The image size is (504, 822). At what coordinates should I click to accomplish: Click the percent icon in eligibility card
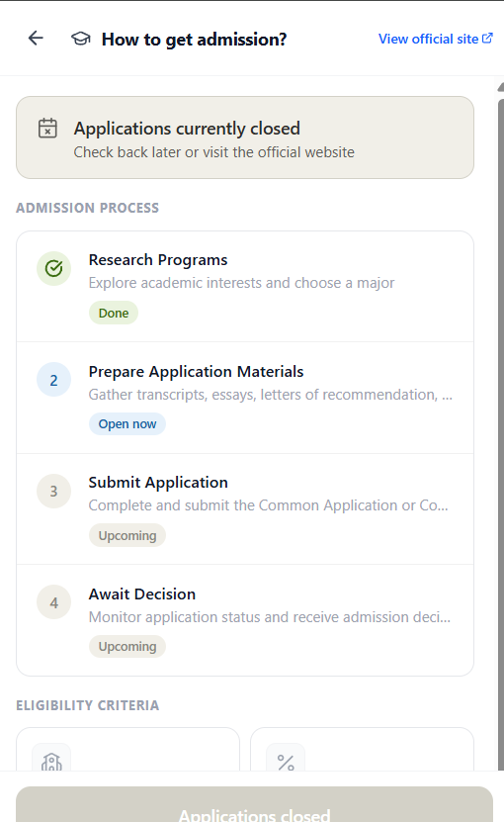[x=286, y=758]
